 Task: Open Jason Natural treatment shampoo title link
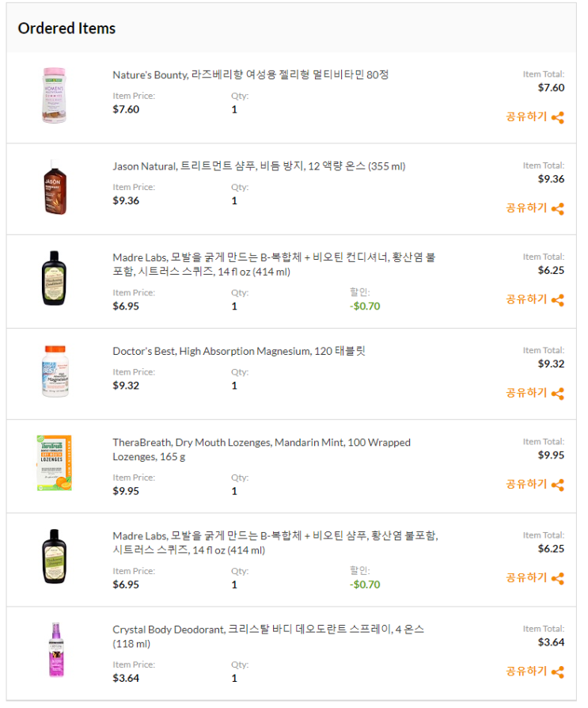[x=259, y=166]
